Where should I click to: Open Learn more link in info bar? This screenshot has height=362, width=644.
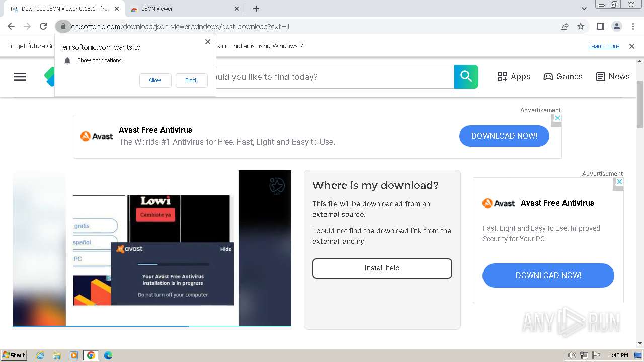point(604,46)
